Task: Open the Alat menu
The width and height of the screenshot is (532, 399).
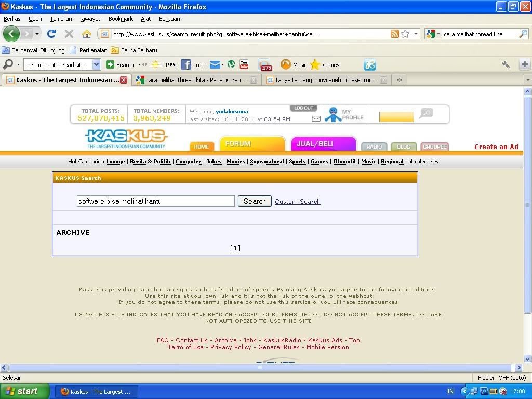Action: [x=146, y=19]
